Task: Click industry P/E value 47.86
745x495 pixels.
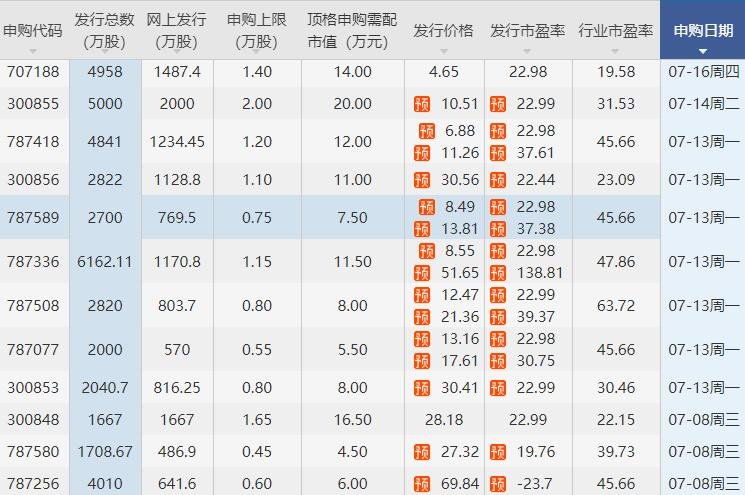Action: (x=616, y=262)
